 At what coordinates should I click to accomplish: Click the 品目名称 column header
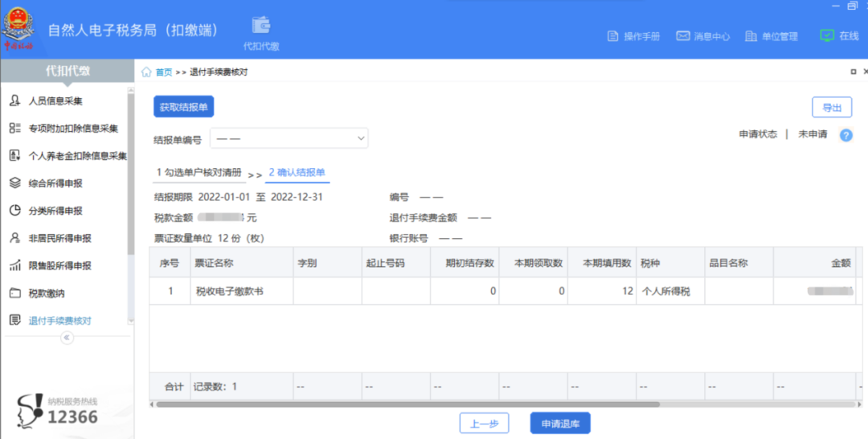739,263
